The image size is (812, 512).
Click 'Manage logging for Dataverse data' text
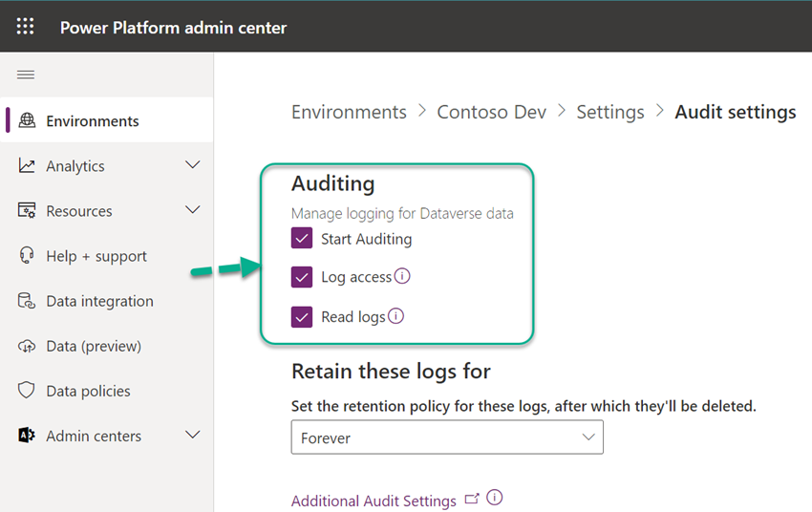pos(402,213)
